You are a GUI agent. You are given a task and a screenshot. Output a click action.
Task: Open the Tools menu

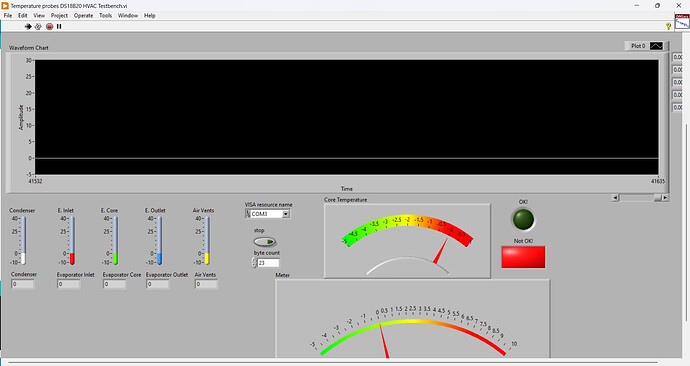coord(105,15)
